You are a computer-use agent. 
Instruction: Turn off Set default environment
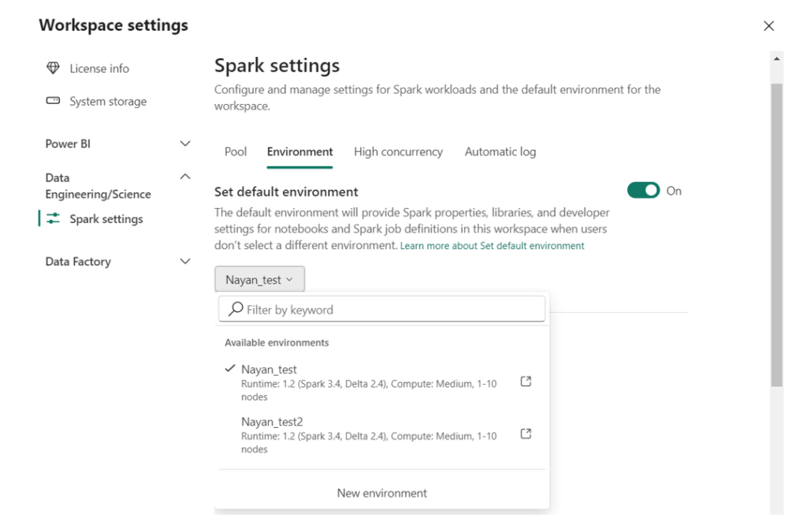644,190
